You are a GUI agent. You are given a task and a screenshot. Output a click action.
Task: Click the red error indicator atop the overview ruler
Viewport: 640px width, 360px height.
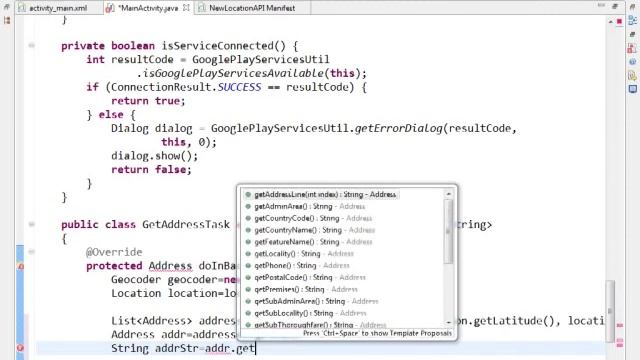[x=619, y=21]
